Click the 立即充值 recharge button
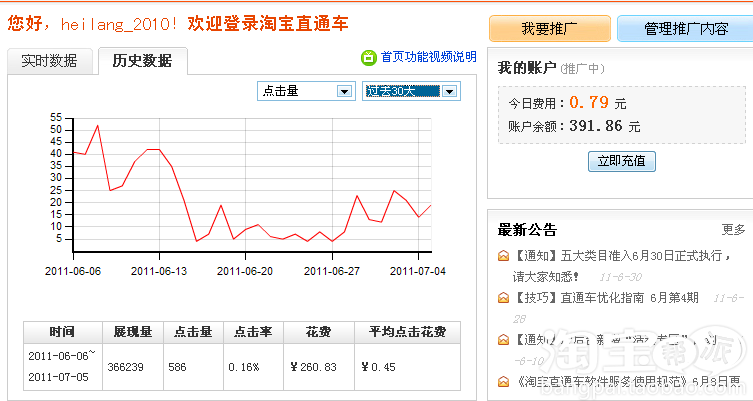The height and width of the screenshot is (401, 753). click(621, 161)
